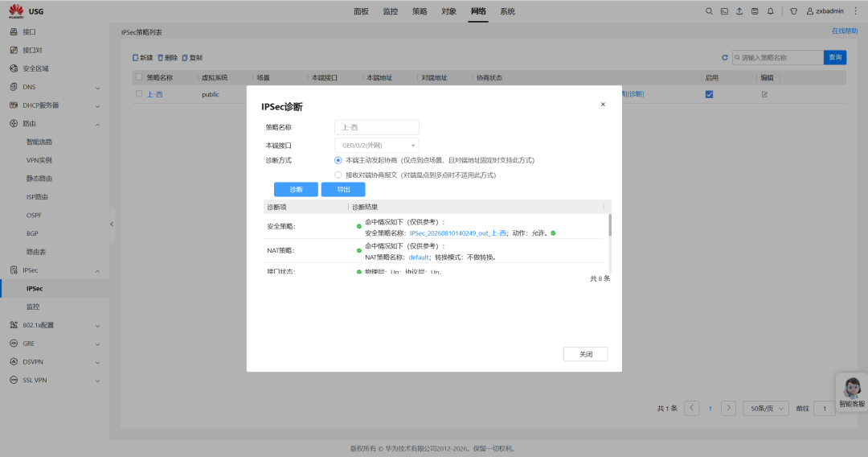Open 路由表 in the sidebar
This screenshot has height=457, width=868.
coord(36,252)
